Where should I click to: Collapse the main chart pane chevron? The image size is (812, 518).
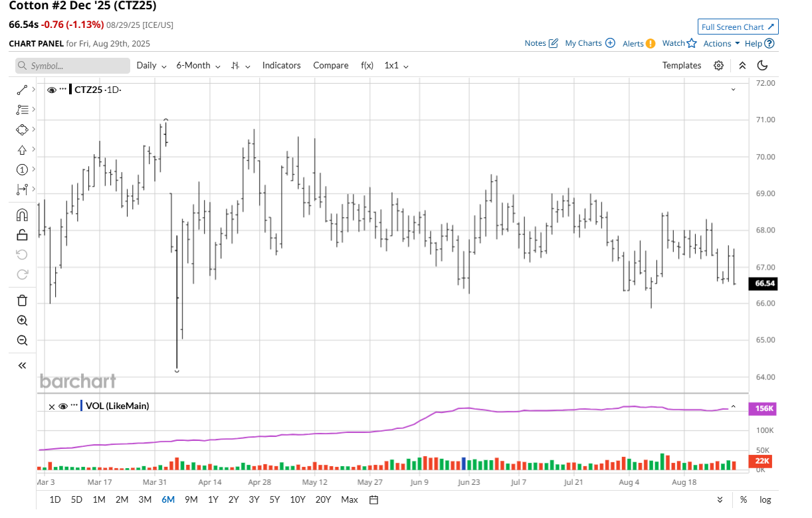(734, 89)
